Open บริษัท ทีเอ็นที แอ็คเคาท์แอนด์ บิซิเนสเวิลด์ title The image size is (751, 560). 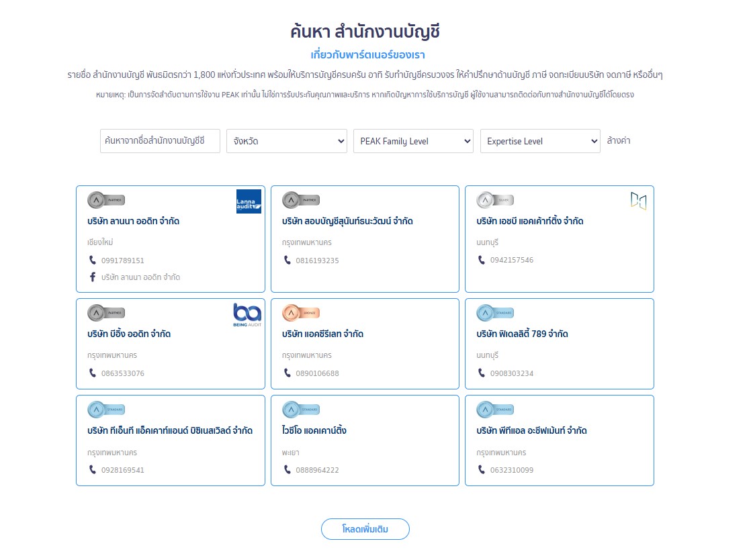point(170,431)
